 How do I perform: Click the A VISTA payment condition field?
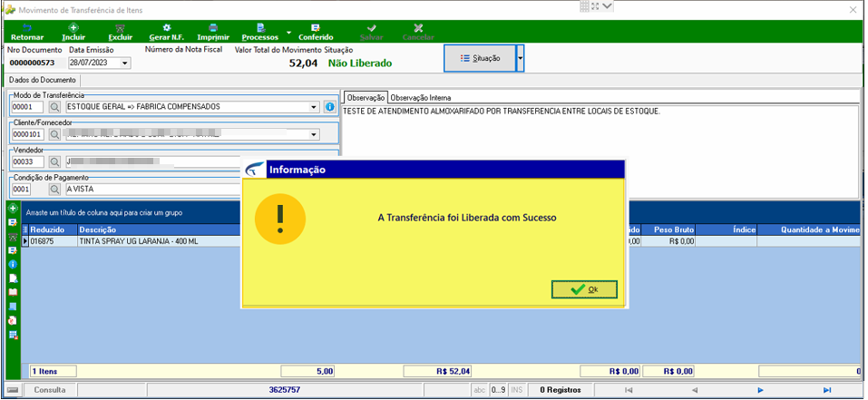[152, 189]
